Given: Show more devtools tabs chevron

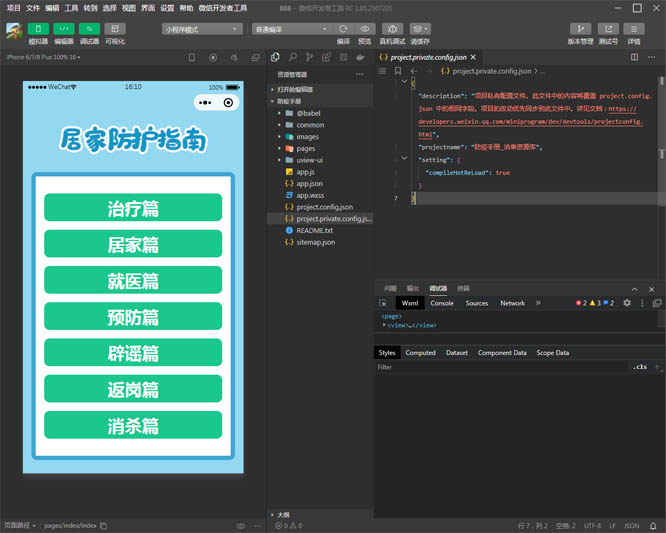Looking at the screenshot, I should [x=538, y=303].
